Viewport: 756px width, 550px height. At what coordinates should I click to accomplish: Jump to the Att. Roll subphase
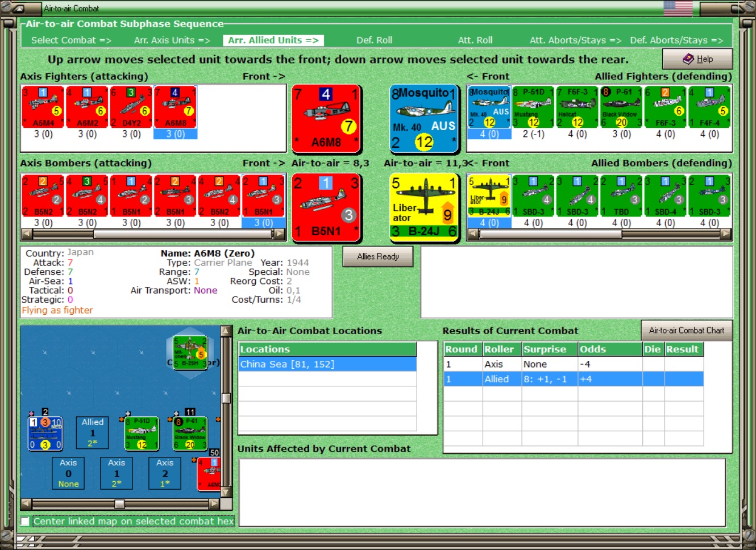pos(475,40)
